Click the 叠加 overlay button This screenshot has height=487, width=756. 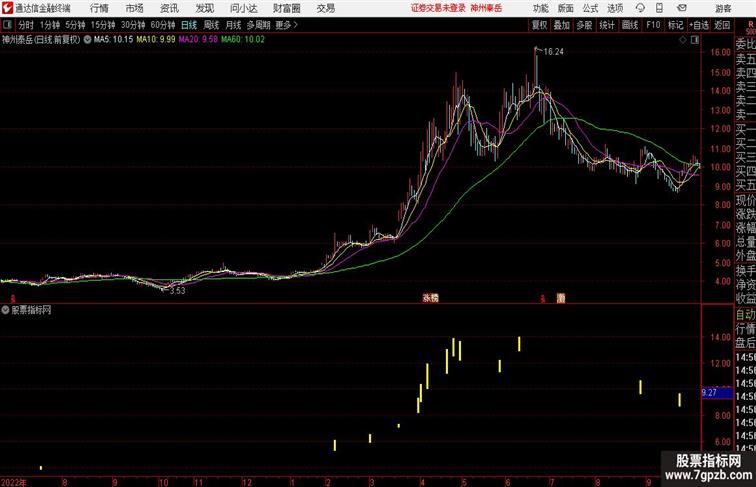(x=562, y=25)
